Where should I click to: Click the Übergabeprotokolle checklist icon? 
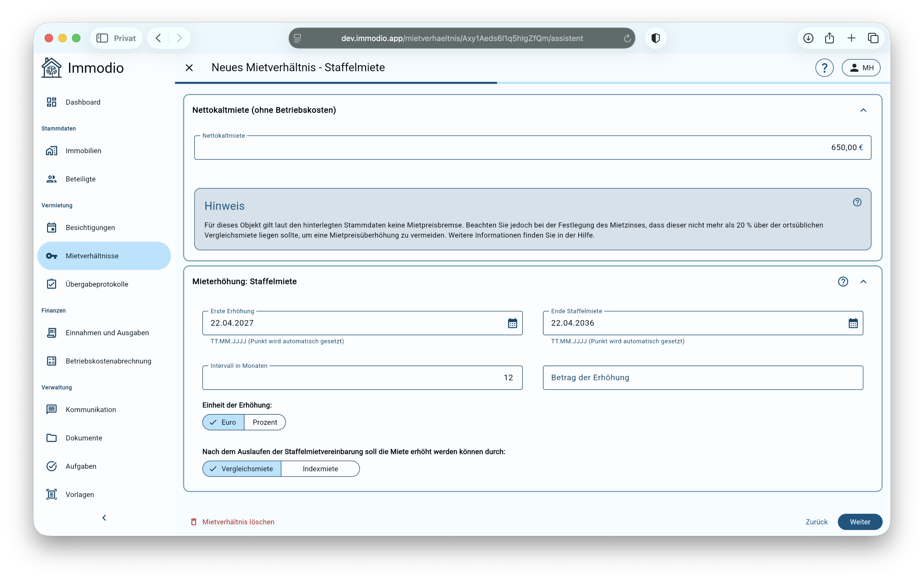tap(51, 284)
